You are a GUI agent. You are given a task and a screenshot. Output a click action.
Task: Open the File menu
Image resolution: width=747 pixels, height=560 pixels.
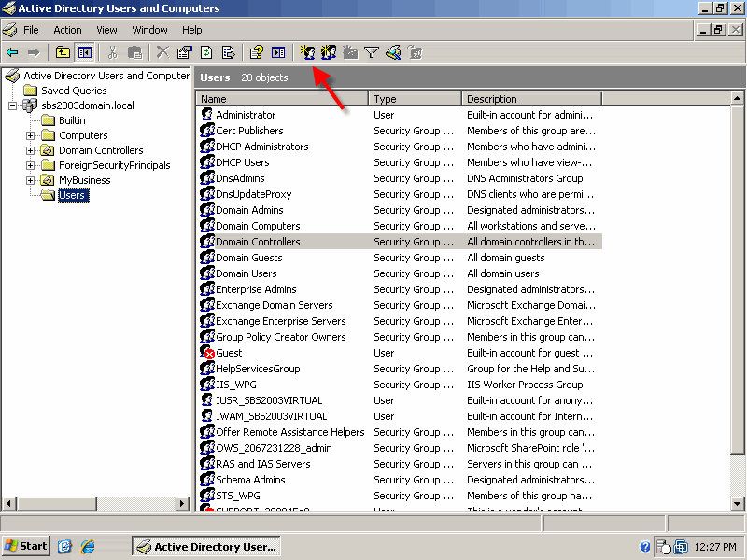[31, 30]
